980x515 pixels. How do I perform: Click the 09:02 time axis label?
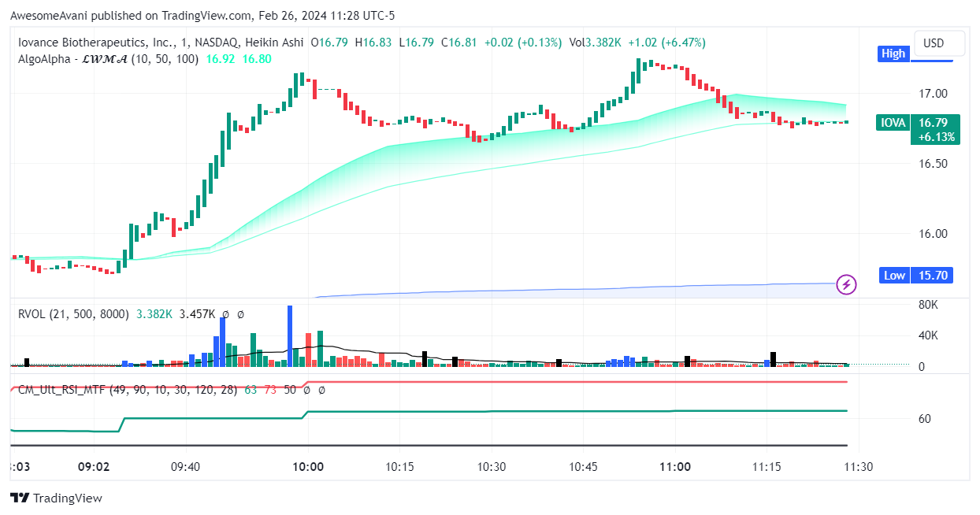(x=94, y=466)
